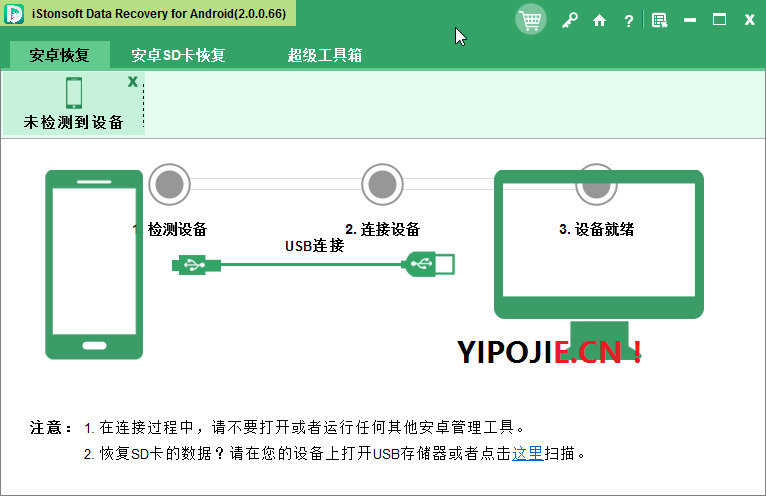This screenshot has width=766, height=496.
Task: Open the menu list icon in title bar
Action: click(659, 20)
